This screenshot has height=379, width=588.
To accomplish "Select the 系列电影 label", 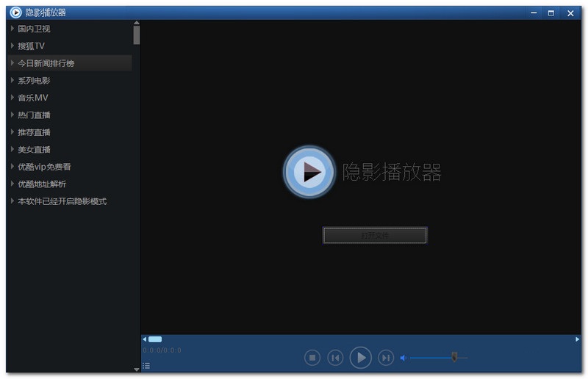I will click(34, 81).
